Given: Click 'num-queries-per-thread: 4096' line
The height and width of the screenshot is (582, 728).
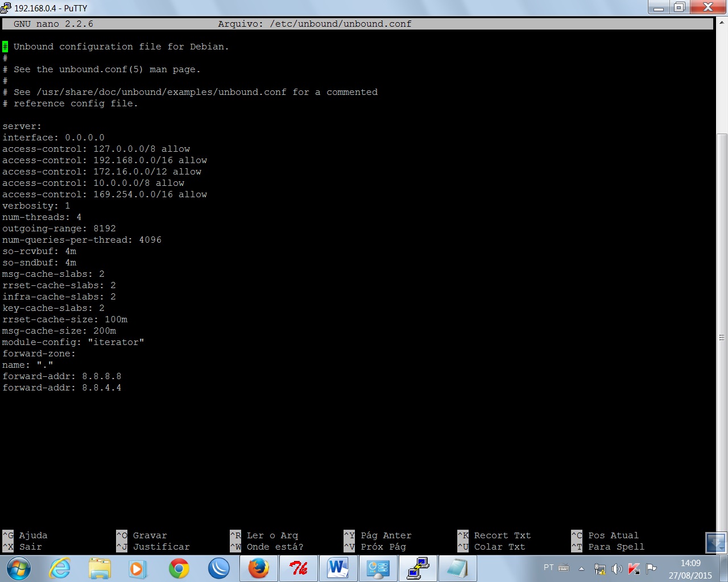Looking at the screenshot, I should pyautogui.click(x=82, y=240).
